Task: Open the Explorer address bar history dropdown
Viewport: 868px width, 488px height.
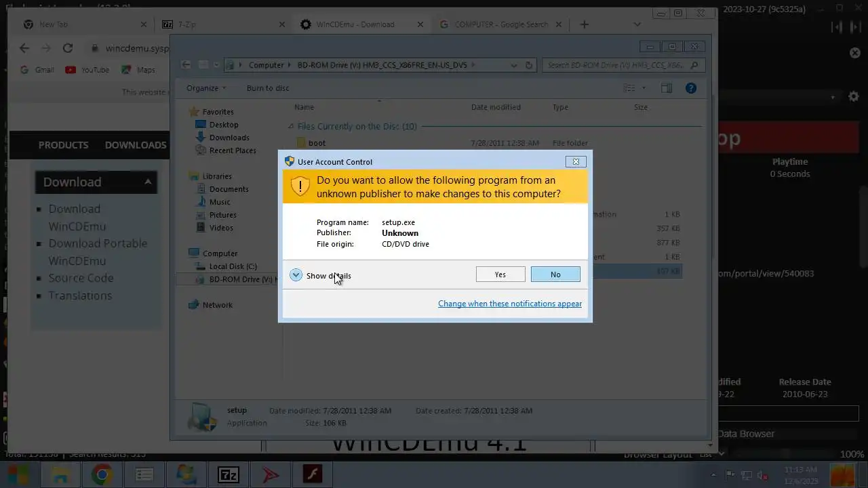Action: [x=513, y=65]
